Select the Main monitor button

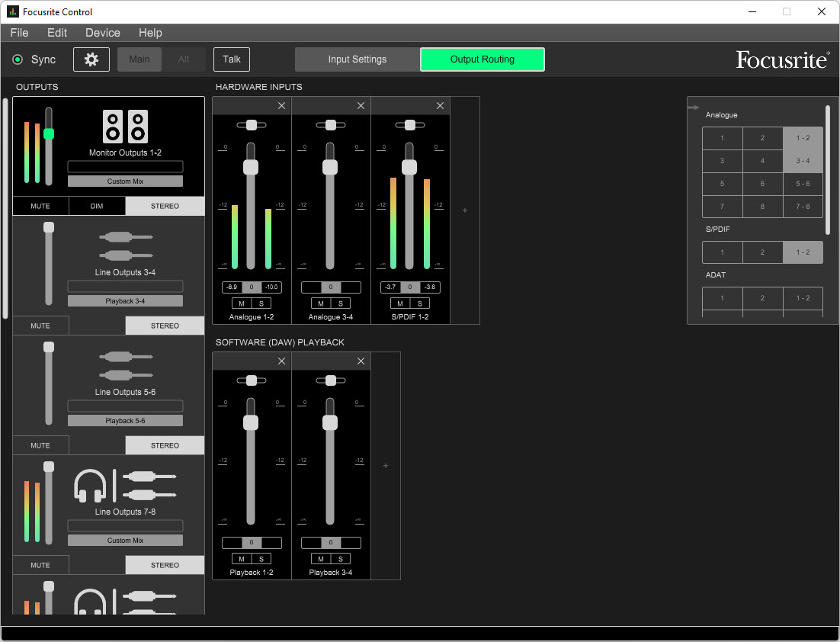pyautogui.click(x=139, y=59)
